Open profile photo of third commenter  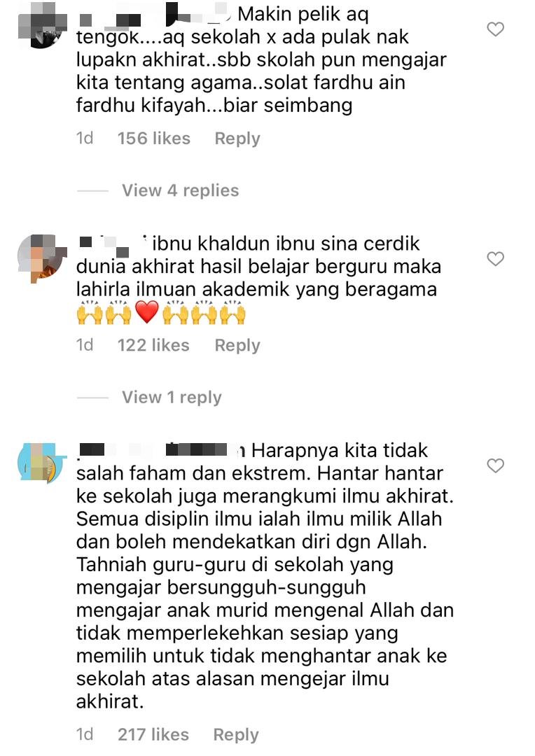pos(43,463)
